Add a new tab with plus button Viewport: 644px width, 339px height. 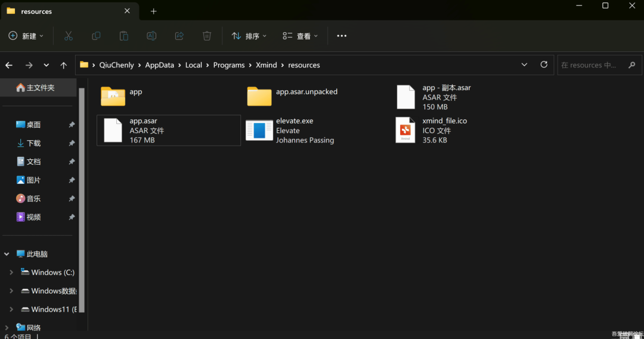pyautogui.click(x=154, y=11)
